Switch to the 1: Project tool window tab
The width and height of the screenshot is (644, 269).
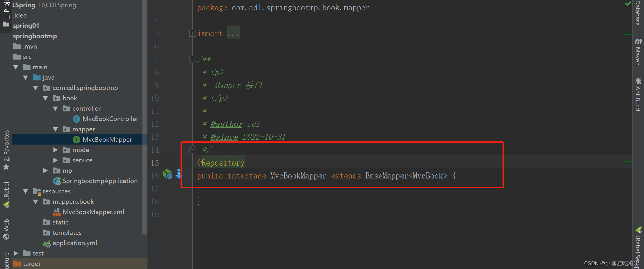click(x=6, y=9)
